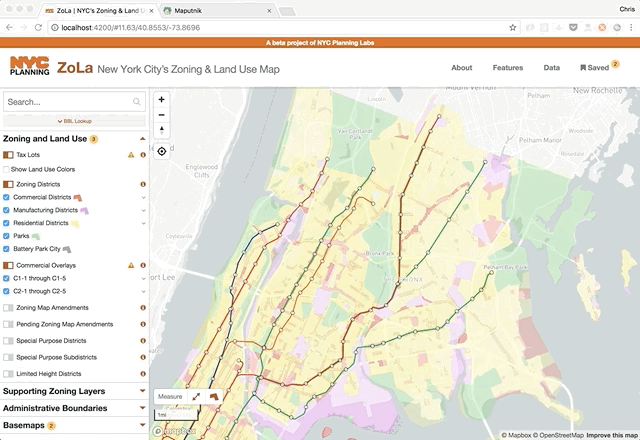Zoom out the map with minus button
The width and height of the screenshot is (640, 440).
pos(162,115)
